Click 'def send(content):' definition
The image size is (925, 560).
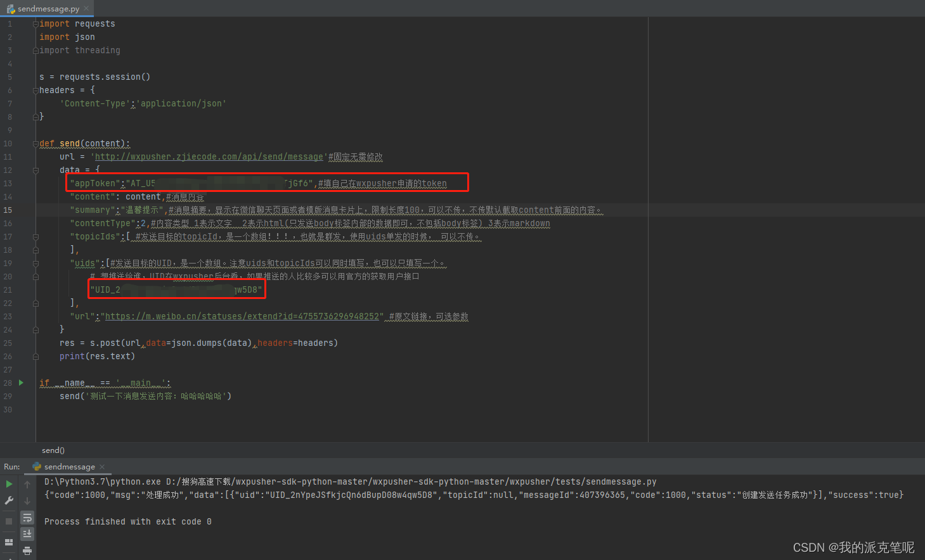pos(85,144)
